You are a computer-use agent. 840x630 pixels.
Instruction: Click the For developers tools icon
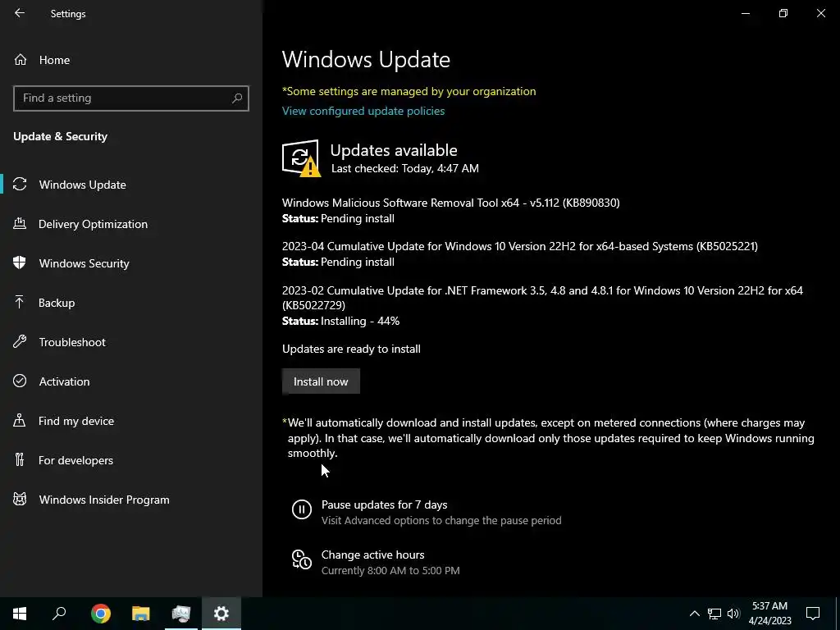(20, 459)
